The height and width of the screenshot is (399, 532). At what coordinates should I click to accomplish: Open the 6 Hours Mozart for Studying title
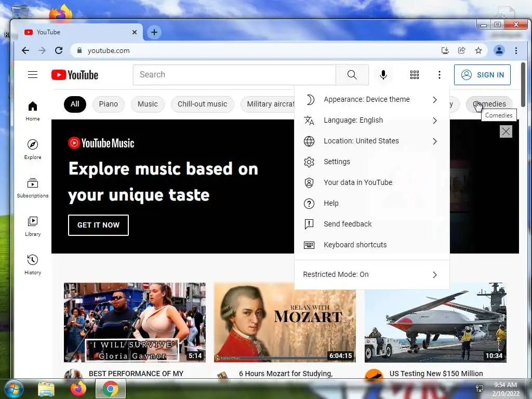(x=286, y=374)
